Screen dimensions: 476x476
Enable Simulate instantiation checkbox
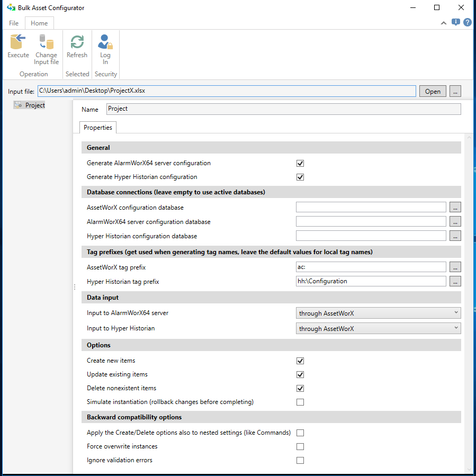(x=300, y=402)
